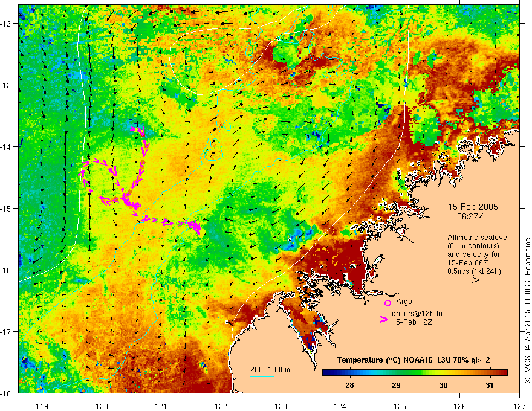Click the '200 1000m' depth contour label
The image size is (532, 411).
click(270, 370)
